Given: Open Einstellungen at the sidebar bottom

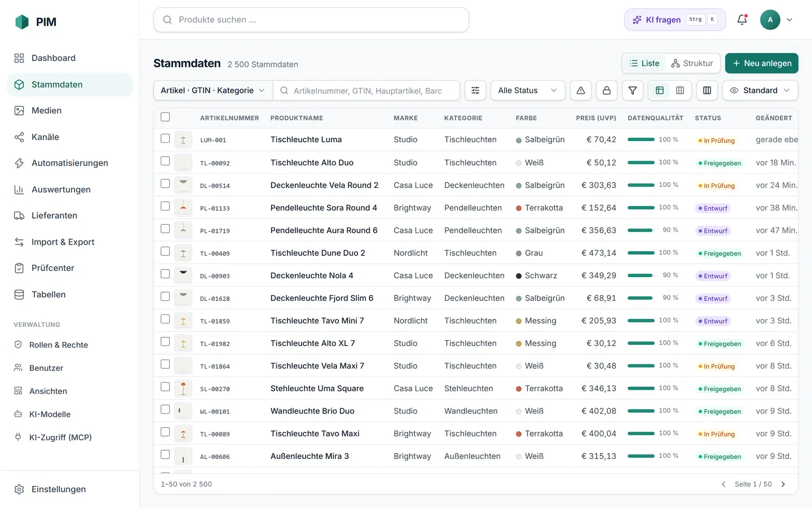Looking at the screenshot, I should 69,489.
